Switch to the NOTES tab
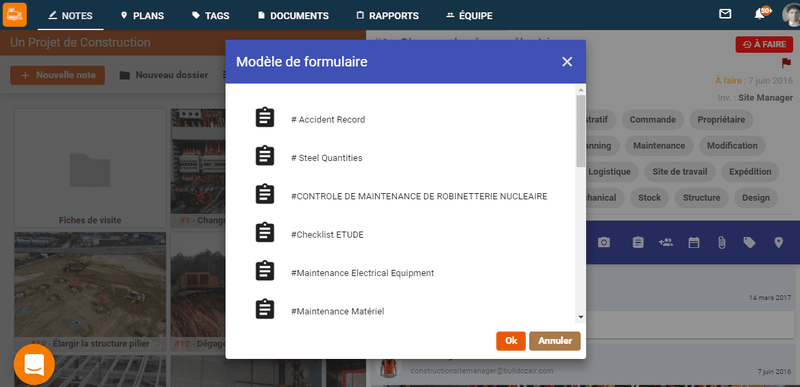 [70, 15]
